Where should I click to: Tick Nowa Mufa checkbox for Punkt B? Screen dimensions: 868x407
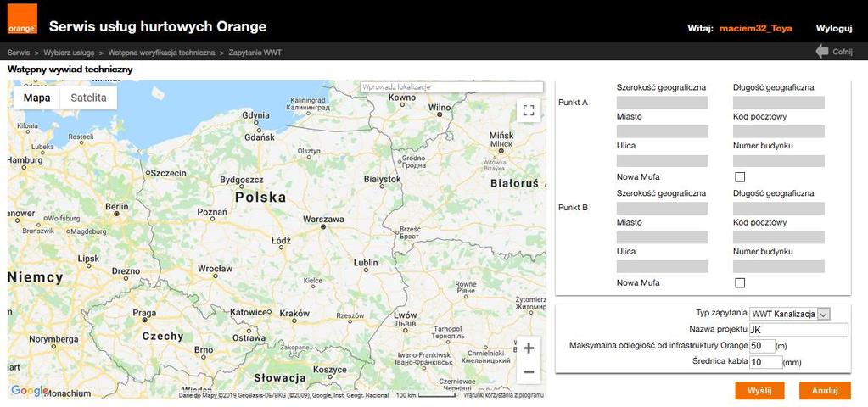click(740, 282)
